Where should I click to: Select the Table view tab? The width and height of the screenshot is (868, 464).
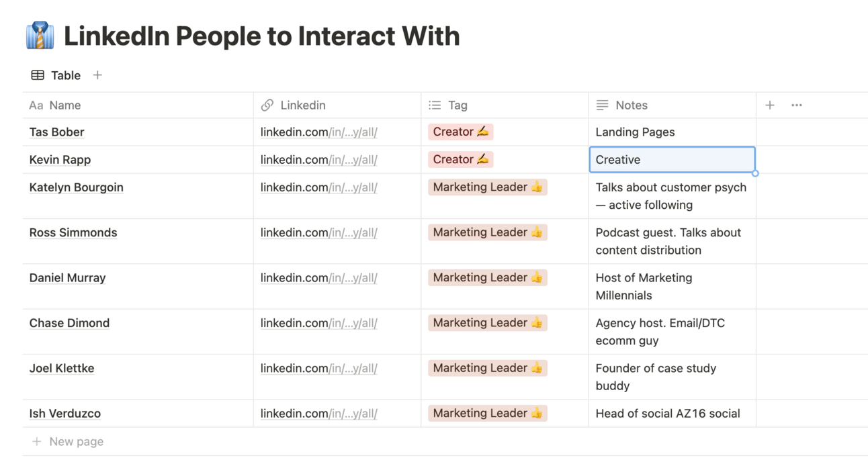pos(56,75)
